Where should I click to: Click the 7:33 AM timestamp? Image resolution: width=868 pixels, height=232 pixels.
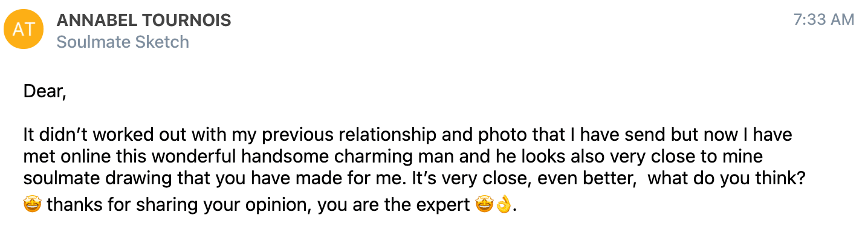823,20
